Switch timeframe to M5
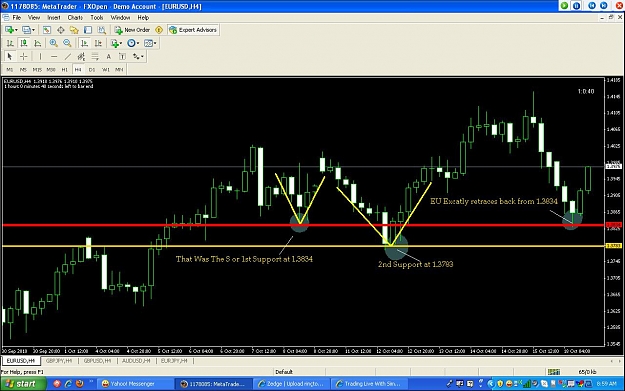The image size is (625, 391). point(23,69)
